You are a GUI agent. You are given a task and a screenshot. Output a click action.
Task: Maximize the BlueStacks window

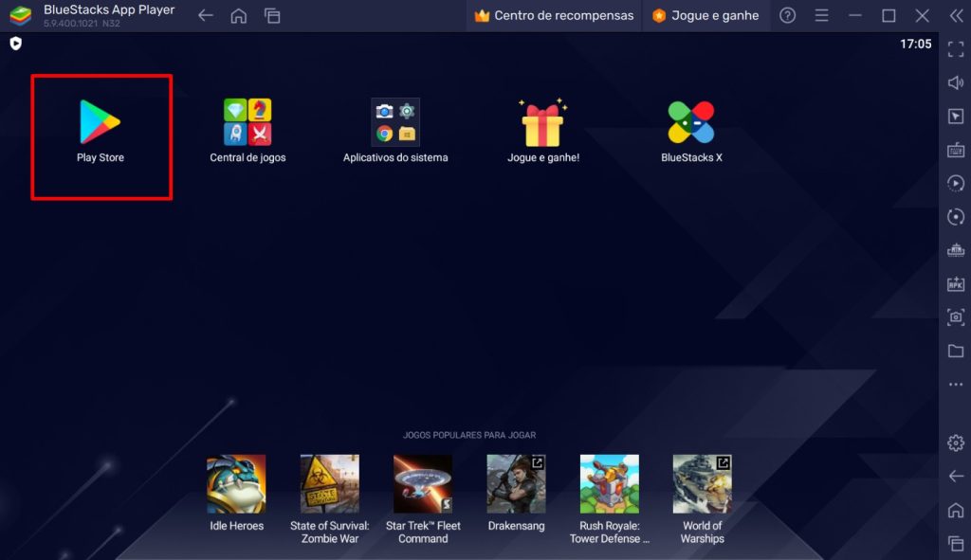point(889,15)
